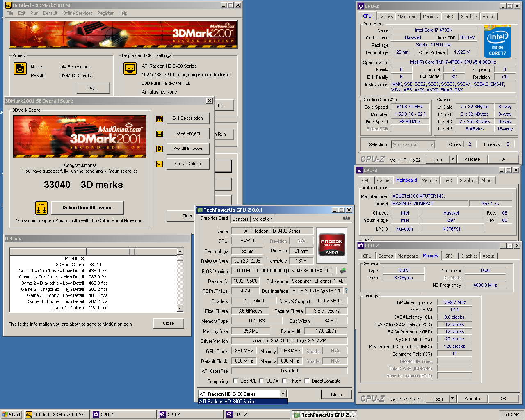Click the GPU-Z screenshot camera icon
This screenshot has width=525, height=420.
pos(347,218)
